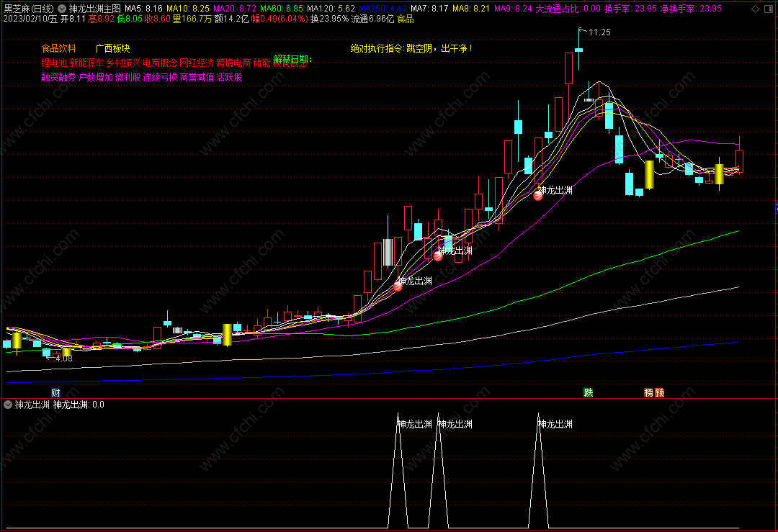Expand the 神龙出渊 sub-panel indicator menu
Image resolution: width=778 pixels, height=532 pixels.
tap(8, 405)
